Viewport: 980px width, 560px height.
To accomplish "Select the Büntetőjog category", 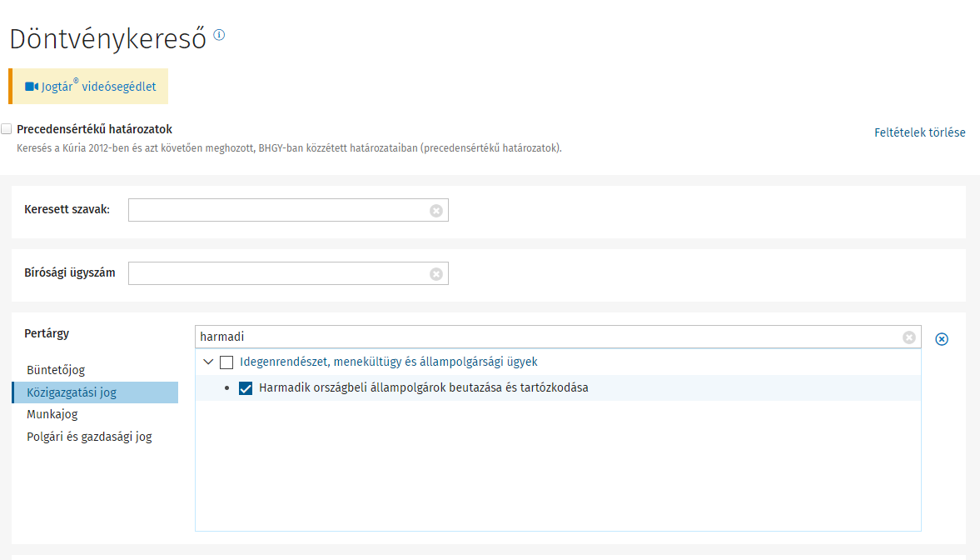I will 56,370.
